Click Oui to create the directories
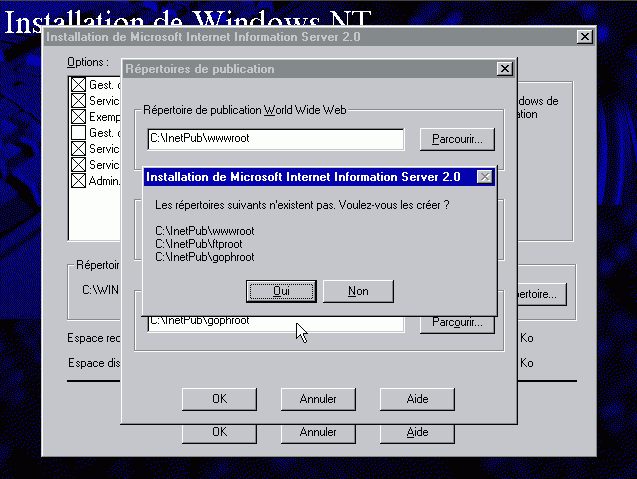This screenshot has width=637, height=479. click(x=282, y=291)
